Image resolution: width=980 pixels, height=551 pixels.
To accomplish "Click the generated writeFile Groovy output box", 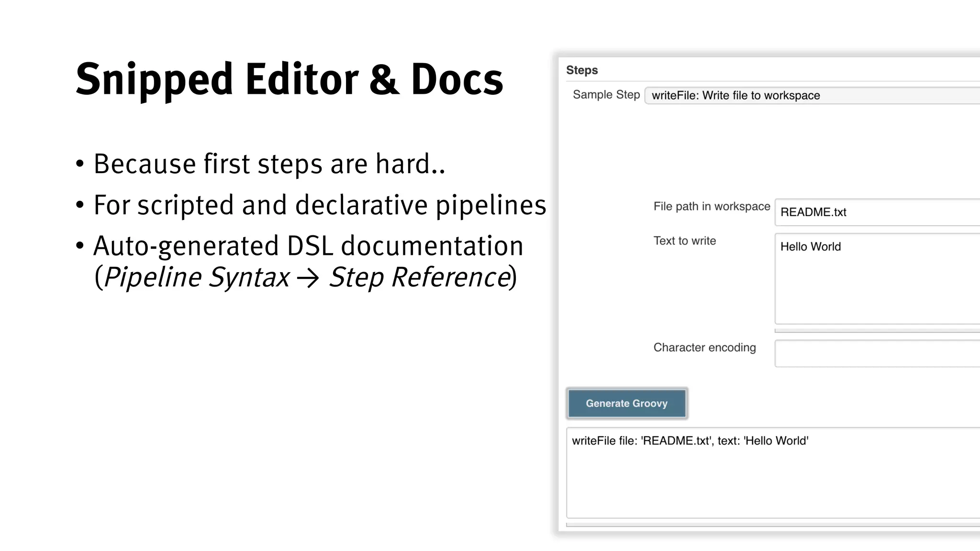I will coord(773,473).
